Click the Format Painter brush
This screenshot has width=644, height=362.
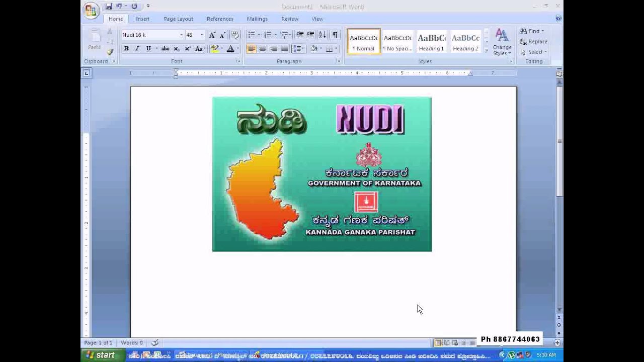(110, 52)
